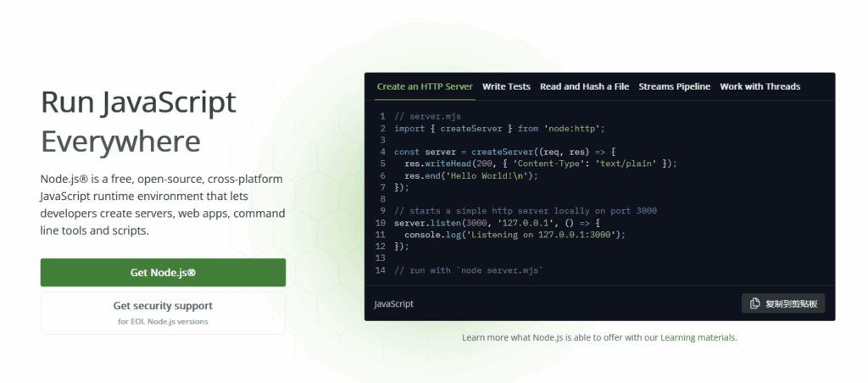Image resolution: width=868 pixels, height=383 pixels.
Task: Open the Write Tests tab
Action: (506, 86)
